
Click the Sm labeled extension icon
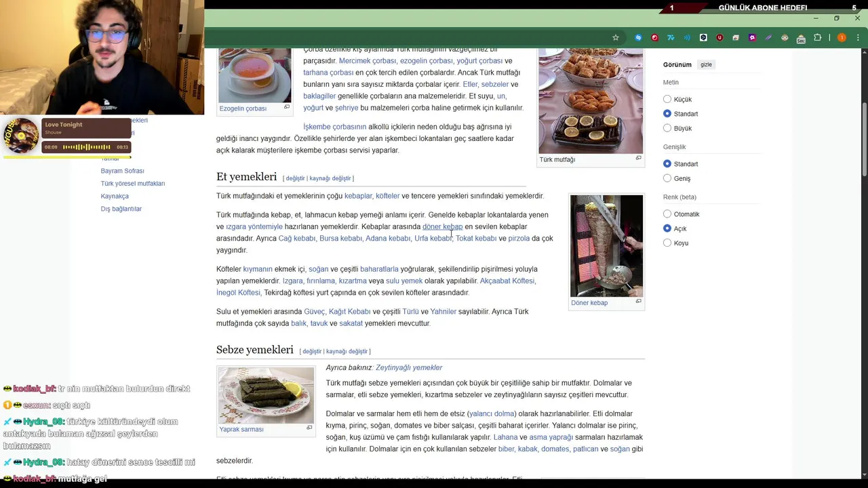point(801,39)
